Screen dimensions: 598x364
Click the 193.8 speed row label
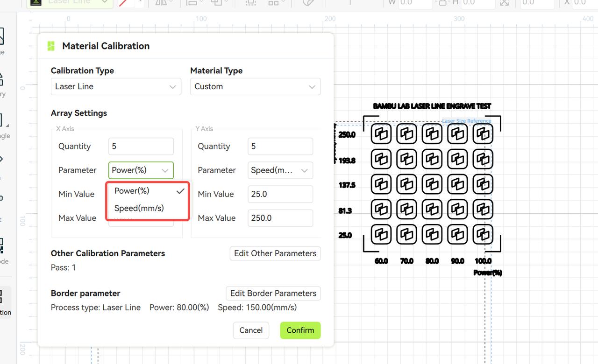pyautogui.click(x=347, y=161)
